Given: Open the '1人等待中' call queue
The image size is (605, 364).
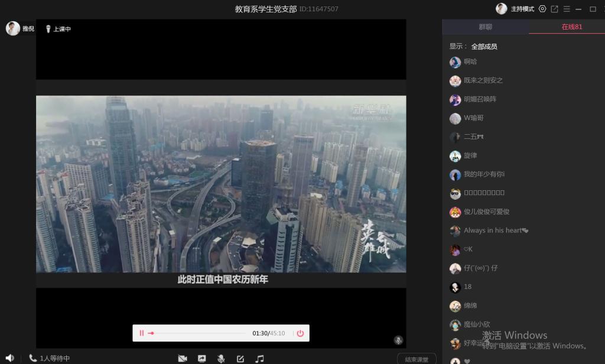Looking at the screenshot, I should [x=50, y=358].
